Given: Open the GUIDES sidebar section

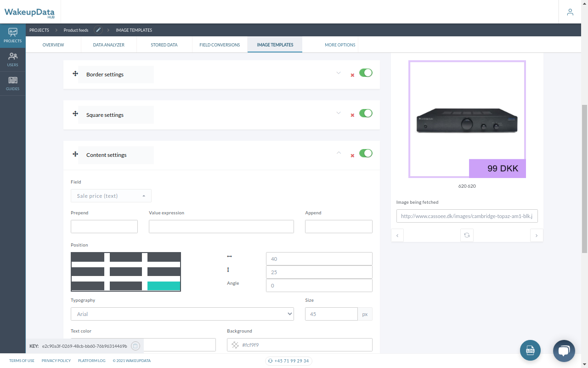Looking at the screenshot, I should click(x=12, y=83).
